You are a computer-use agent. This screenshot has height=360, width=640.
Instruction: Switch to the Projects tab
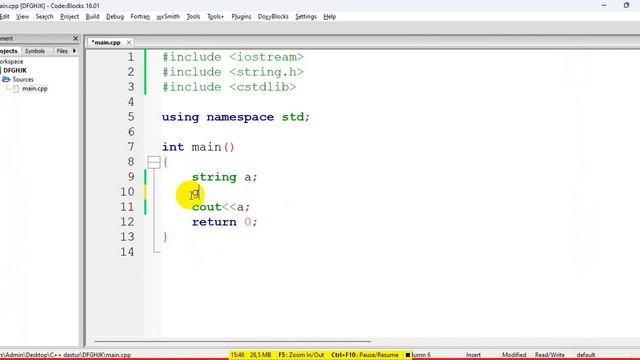(x=9, y=51)
